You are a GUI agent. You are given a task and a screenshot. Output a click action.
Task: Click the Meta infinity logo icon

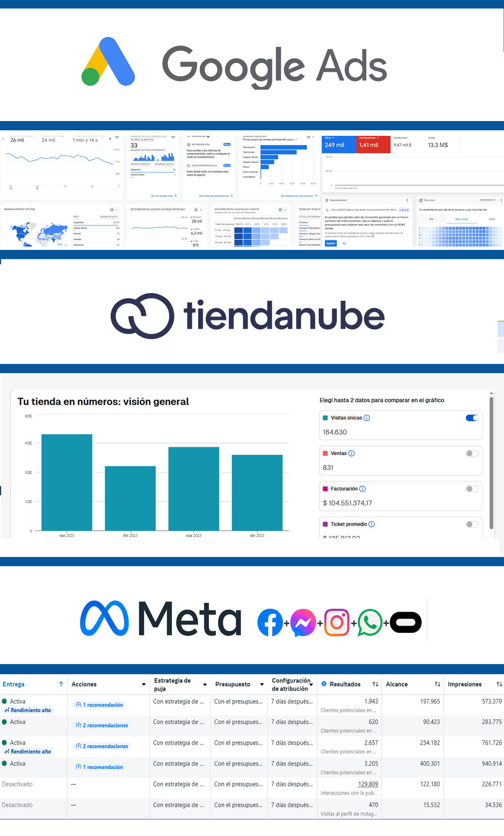[x=104, y=618]
